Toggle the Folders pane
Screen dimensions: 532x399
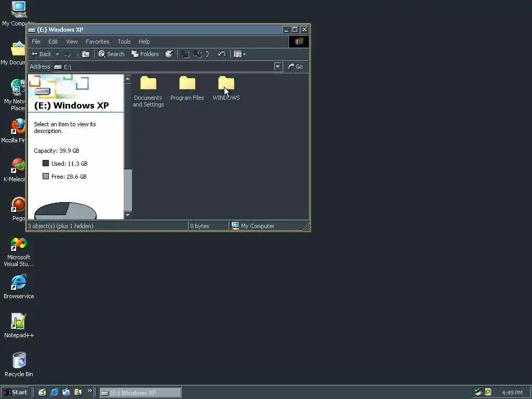coord(145,54)
